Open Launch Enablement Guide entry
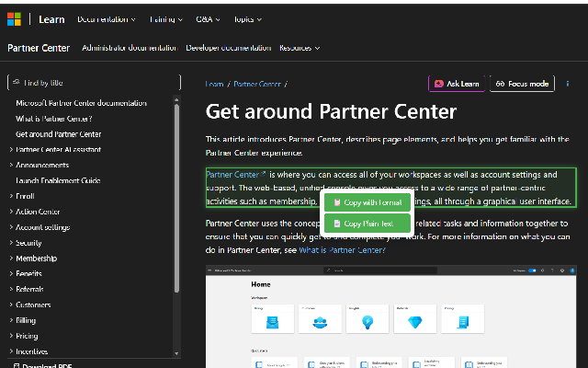 (x=58, y=180)
